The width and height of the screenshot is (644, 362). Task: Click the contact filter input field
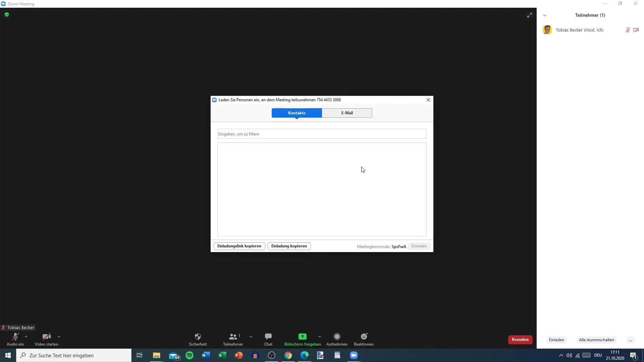pyautogui.click(x=322, y=134)
